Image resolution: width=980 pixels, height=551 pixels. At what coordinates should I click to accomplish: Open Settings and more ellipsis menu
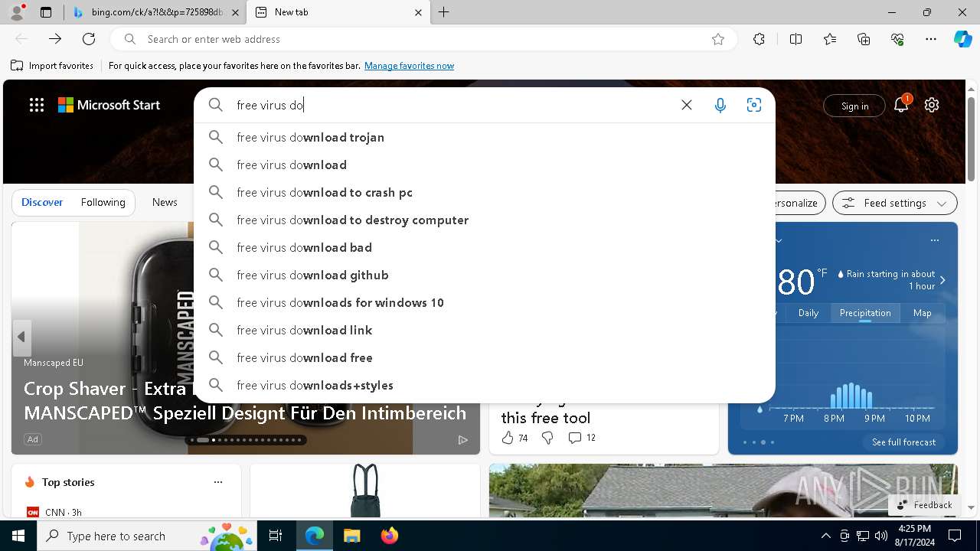pos(931,39)
